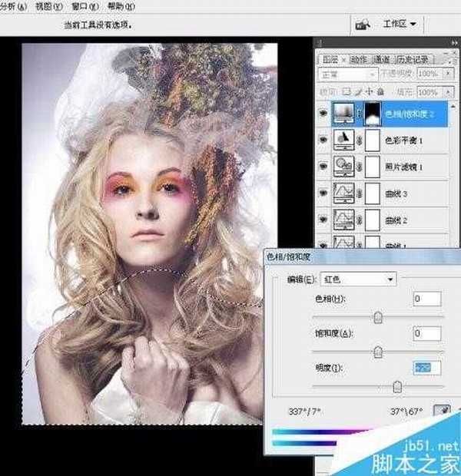This screenshot has width=461, height=476.
Task: Toggle visibility of Photo Filter 1 layer
Action: click(x=322, y=165)
